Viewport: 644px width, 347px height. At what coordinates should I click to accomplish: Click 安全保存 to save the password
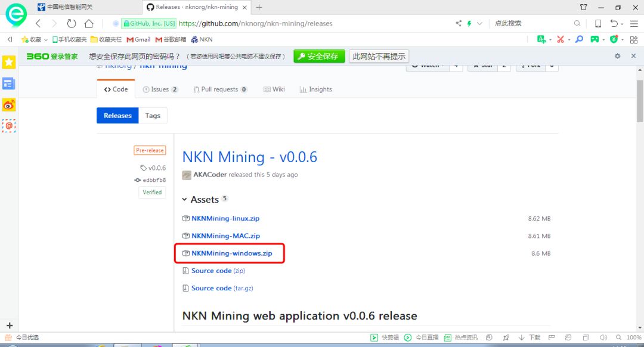point(319,56)
